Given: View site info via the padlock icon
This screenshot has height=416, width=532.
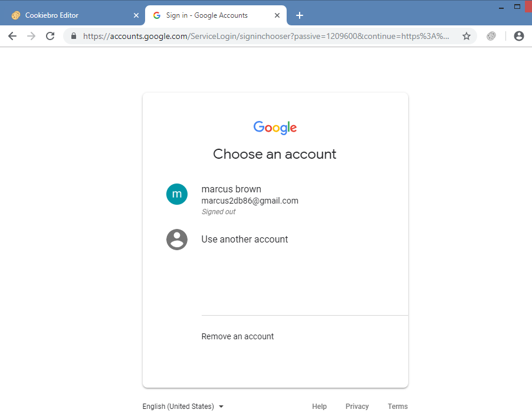Looking at the screenshot, I should (74, 36).
